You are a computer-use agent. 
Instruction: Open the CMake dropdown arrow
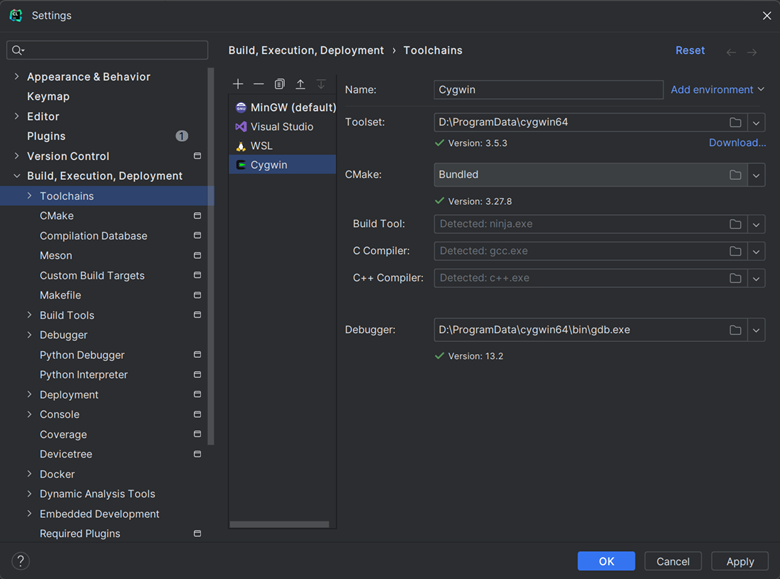(756, 175)
